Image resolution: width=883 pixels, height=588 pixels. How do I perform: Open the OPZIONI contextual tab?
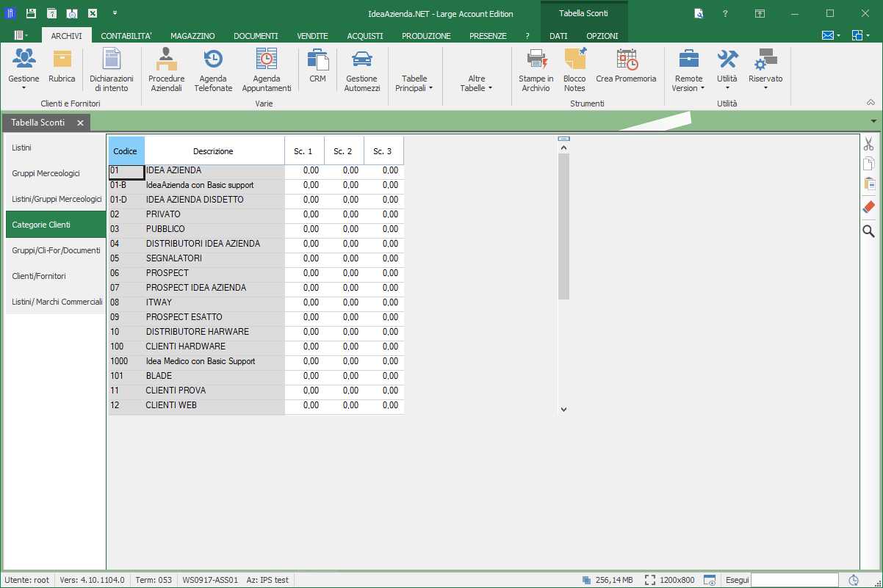[x=602, y=35]
